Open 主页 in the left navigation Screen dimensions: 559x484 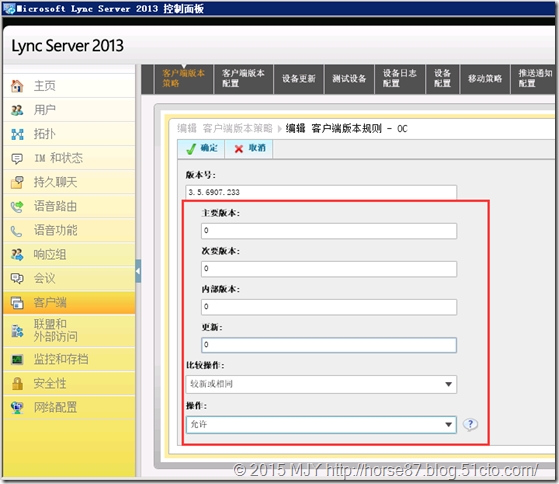pyautogui.click(x=69, y=86)
